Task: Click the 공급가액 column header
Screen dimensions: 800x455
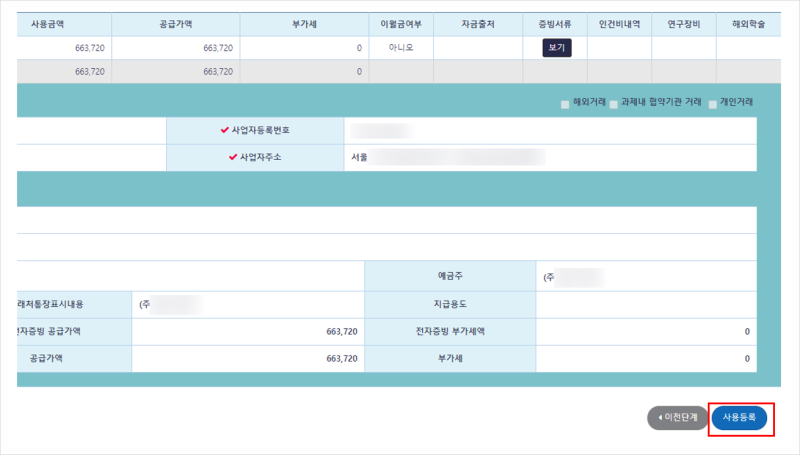Action: (x=176, y=24)
